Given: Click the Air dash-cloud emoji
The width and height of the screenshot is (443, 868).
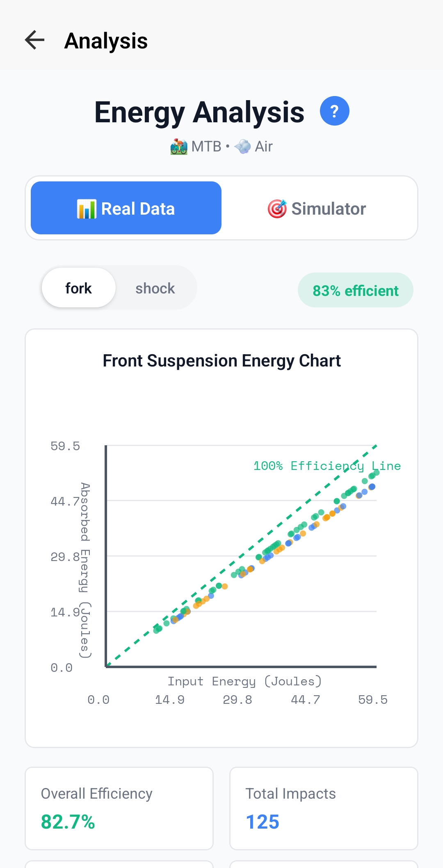Looking at the screenshot, I should 243,146.
